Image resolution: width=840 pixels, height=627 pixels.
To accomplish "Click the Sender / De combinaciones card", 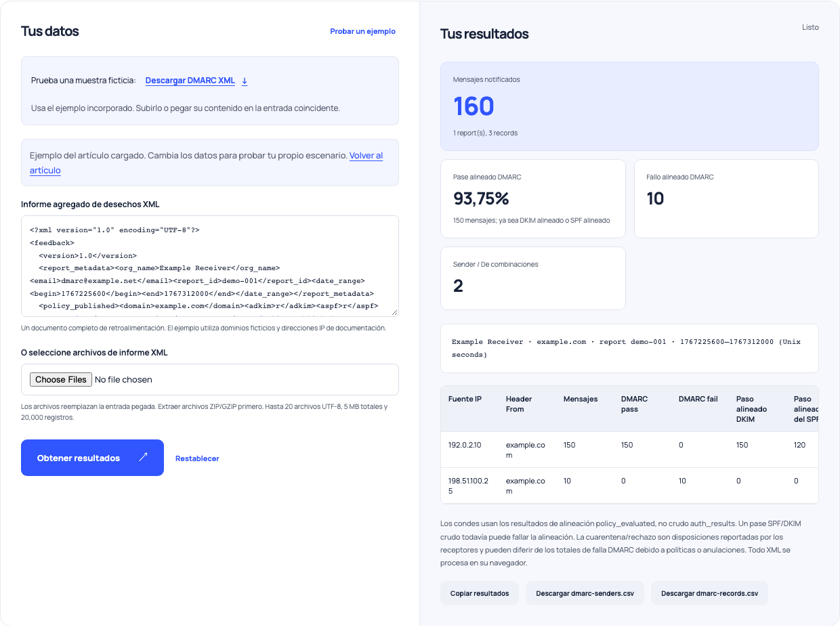I will 533,278.
